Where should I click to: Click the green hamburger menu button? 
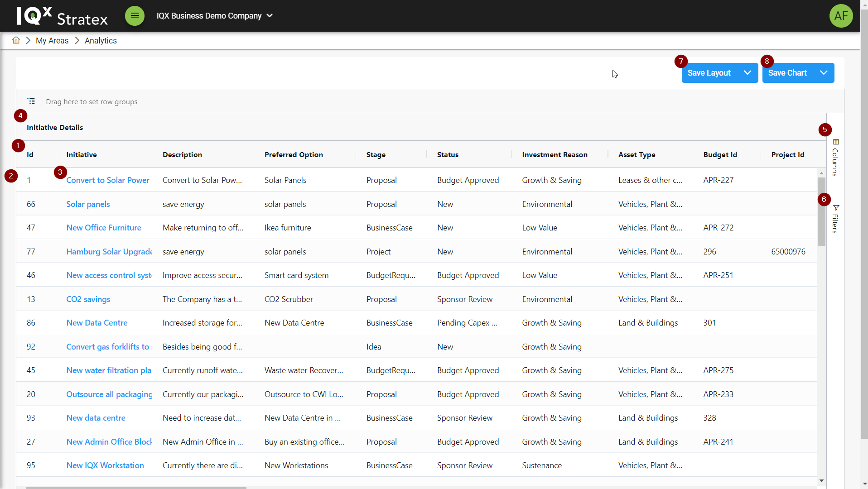tap(135, 16)
